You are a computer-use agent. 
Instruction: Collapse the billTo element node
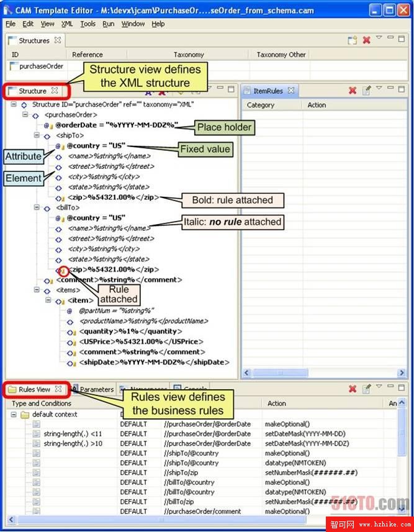click(37, 208)
